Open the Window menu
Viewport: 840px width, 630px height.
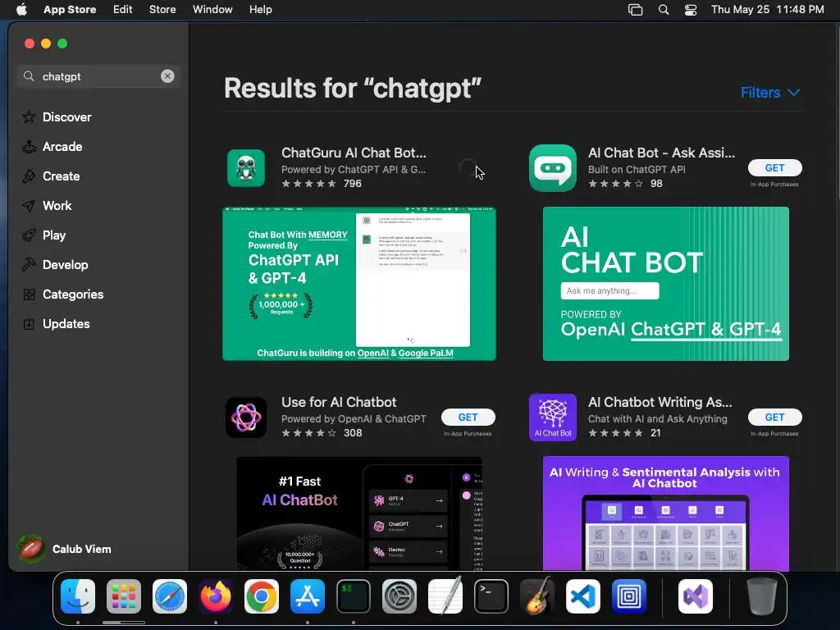tap(212, 9)
